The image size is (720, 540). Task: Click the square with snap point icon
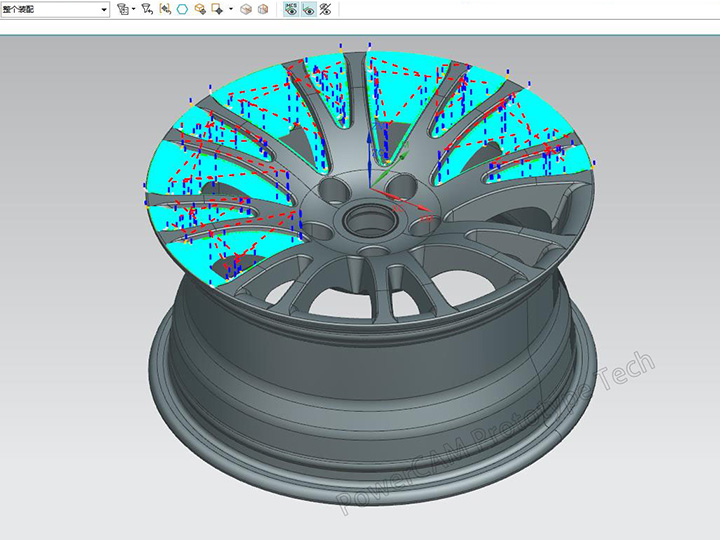click(218, 9)
